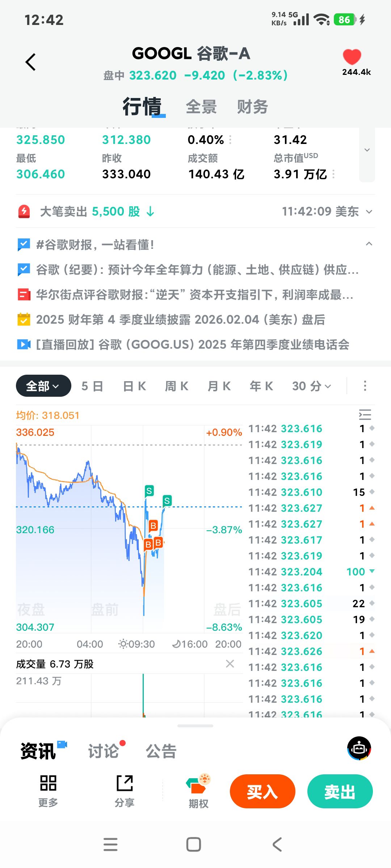Switch to the 日 K chart tab
Image resolution: width=391 pixels, height=868 pixels.
coord(134,386)
